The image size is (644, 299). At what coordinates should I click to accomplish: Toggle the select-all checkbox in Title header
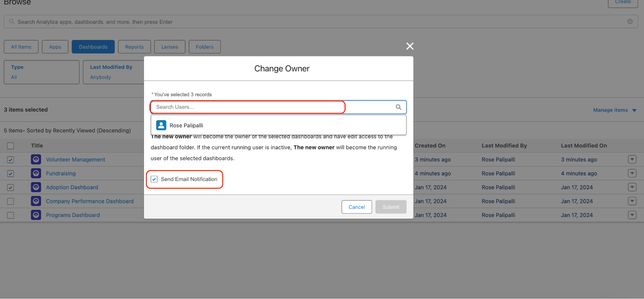(x=11, y=146)
